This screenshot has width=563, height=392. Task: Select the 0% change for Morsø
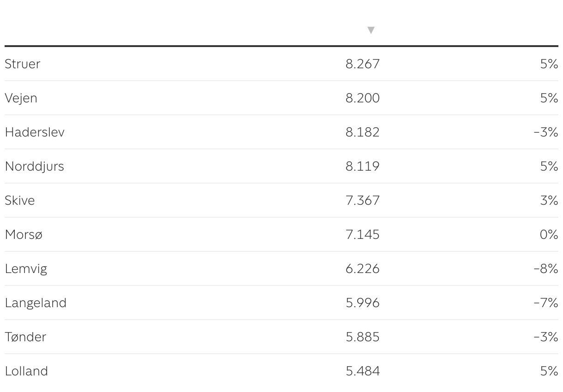(549, 235)
